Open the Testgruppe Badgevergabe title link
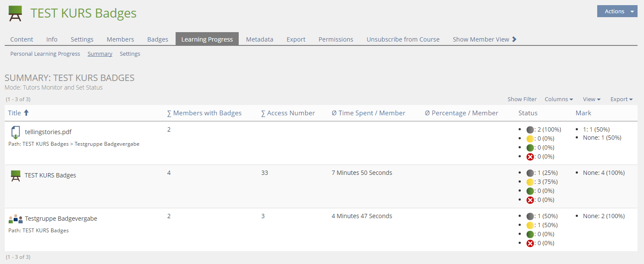Viewport: 644px width, 264px height. click(x=61, y=219)
